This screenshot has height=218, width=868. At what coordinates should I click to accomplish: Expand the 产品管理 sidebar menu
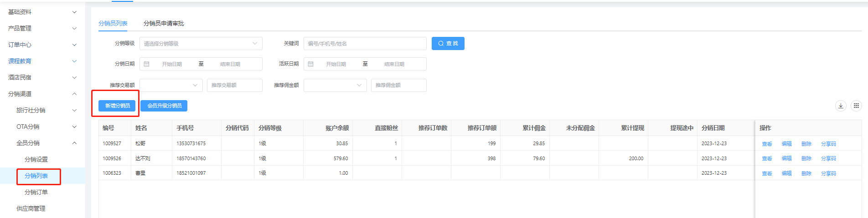(x=42, y=28)
